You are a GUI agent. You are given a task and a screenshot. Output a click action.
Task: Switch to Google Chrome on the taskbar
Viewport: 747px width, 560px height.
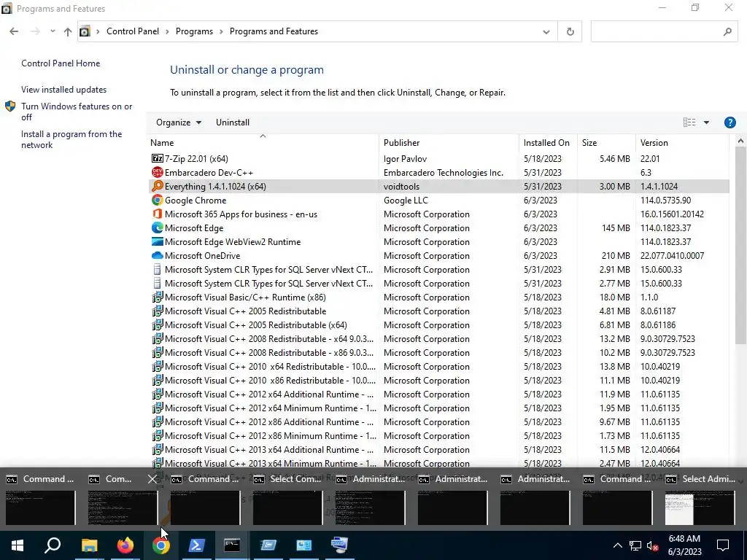click(161, 545)
